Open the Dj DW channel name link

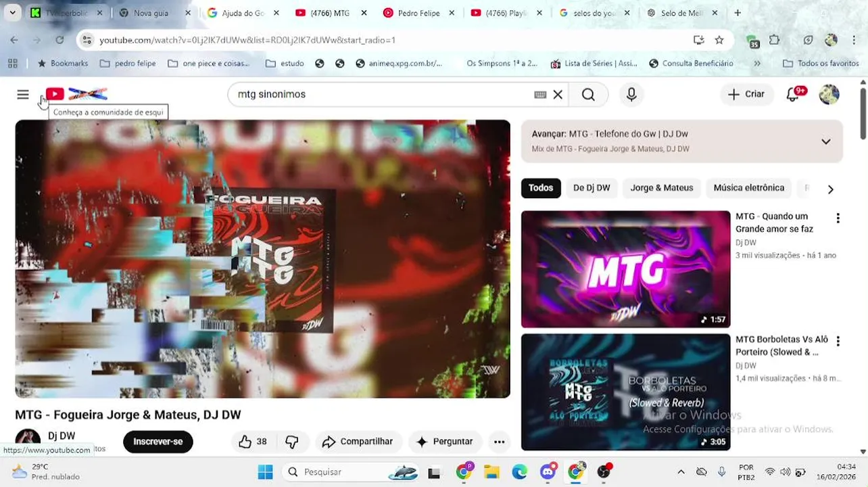62,436
